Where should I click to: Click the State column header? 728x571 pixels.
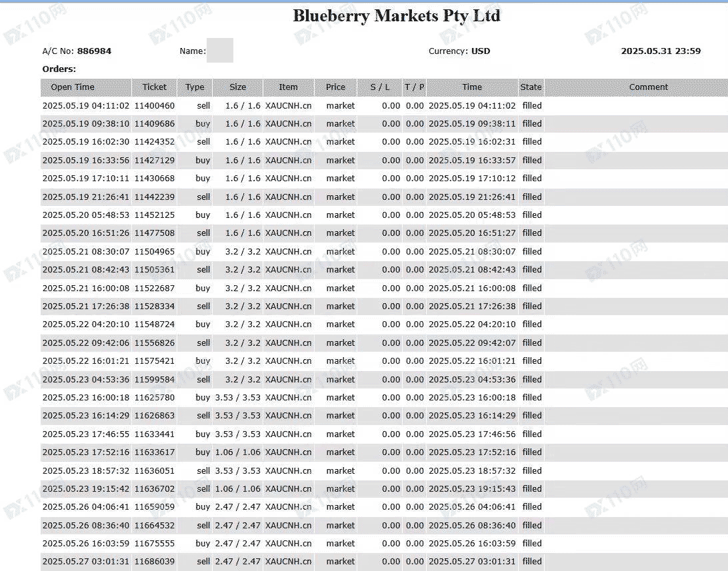point(531,87)
